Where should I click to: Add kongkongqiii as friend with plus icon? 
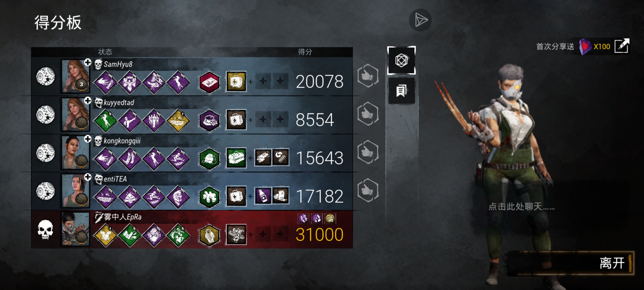(x=87, y=139)
